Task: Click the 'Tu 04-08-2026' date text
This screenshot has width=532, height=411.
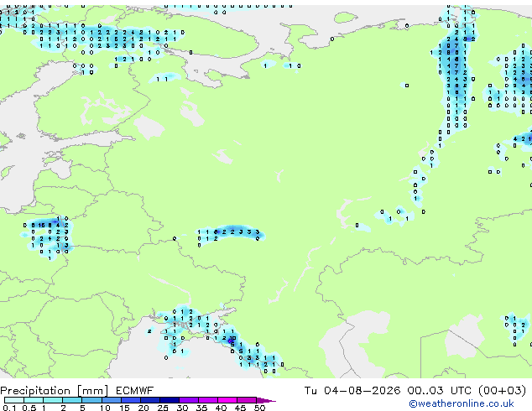Action: coord(352,390)
